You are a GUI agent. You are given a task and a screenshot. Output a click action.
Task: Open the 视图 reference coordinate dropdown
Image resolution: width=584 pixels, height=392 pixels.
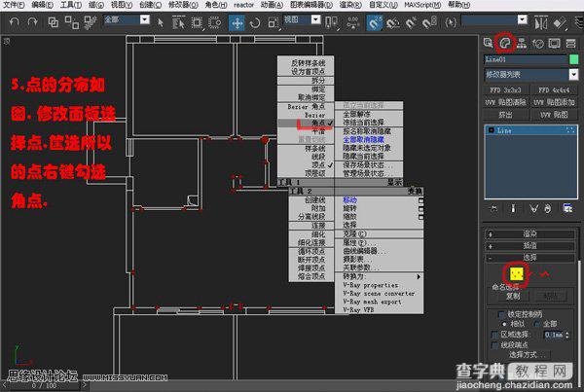pos(315,19)
